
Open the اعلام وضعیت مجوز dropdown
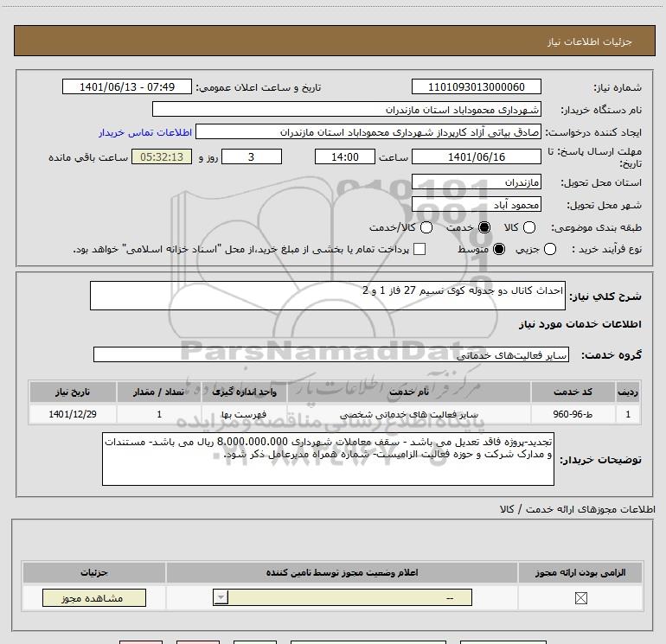[x=343, y=597]
